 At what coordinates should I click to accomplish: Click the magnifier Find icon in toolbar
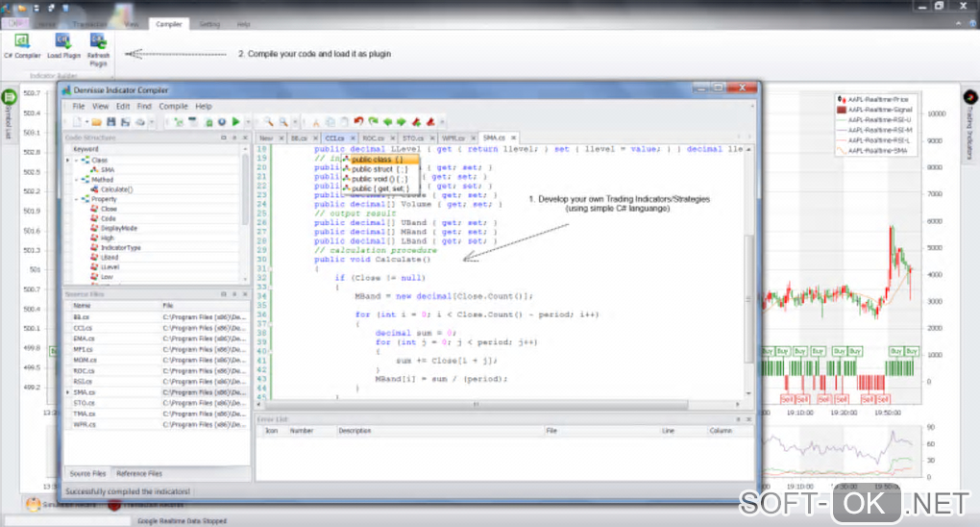tap(269, 122)
